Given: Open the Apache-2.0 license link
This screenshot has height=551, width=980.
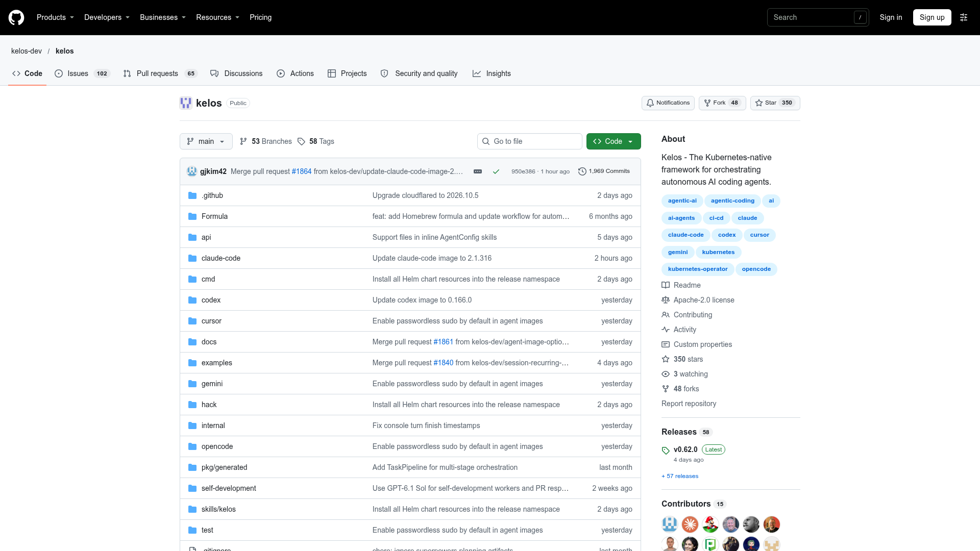Looking at the screenshot, I should pos(698,300).
